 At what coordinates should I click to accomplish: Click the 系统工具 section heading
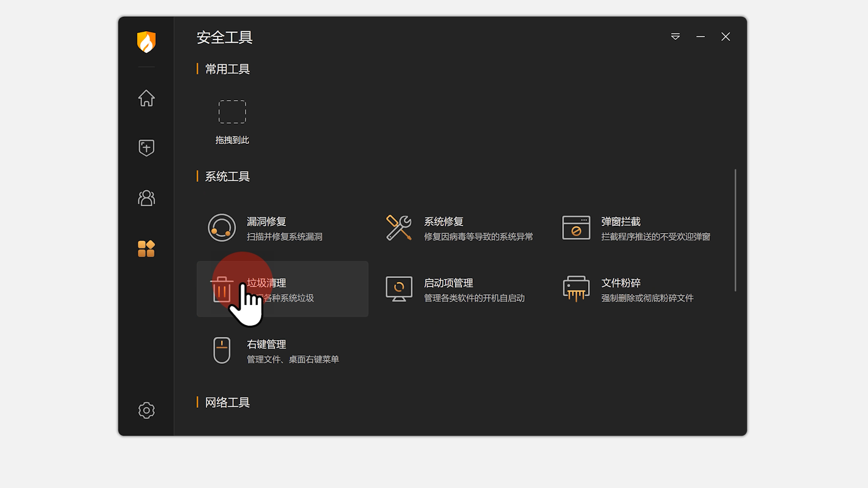point(227,176)
